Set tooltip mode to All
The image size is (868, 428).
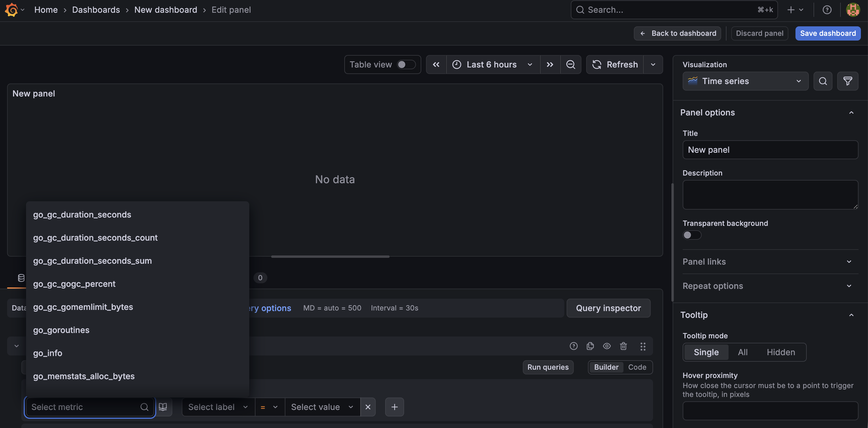(743, 352)
